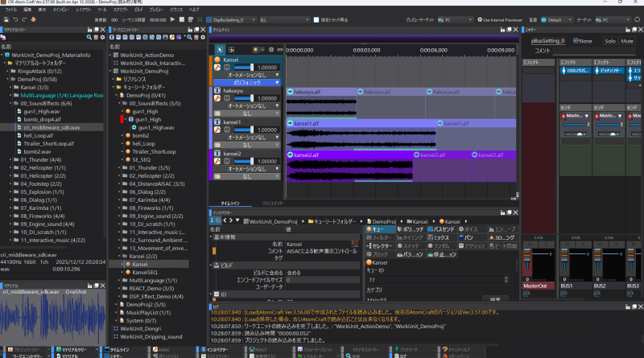Click the orange cue icon in the timeline toolbar
This screenshot has width=644, height=358.
pyautogui.click(x=255, y=50)
